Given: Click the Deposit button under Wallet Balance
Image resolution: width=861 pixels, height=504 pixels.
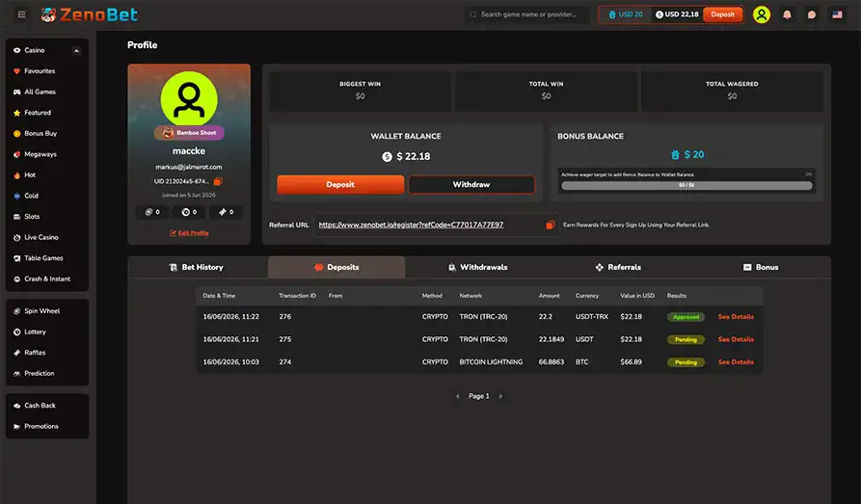Looking at the screenshot, I should point(340,184).
